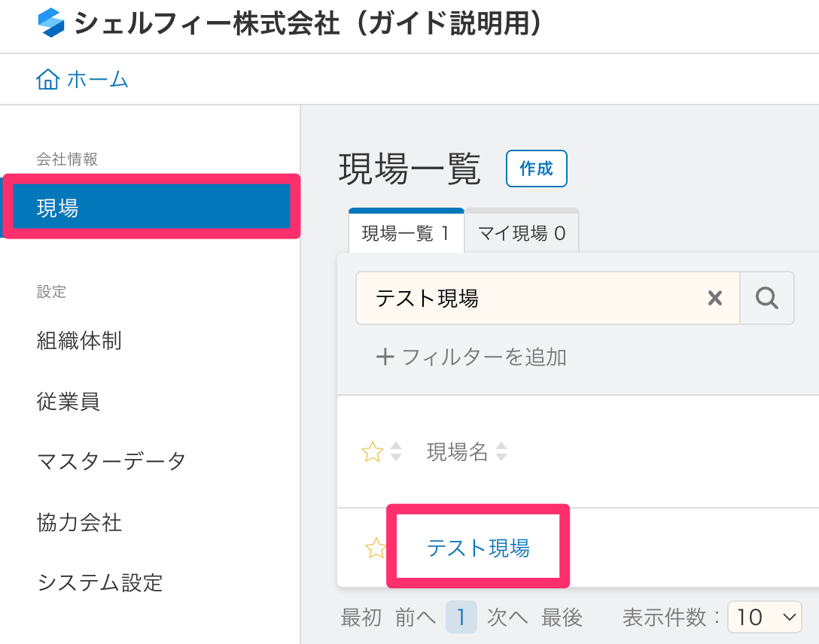This screenshot has height=644, width=819.
Task: Clear the search text with the X icon
Action: (714, 298)
